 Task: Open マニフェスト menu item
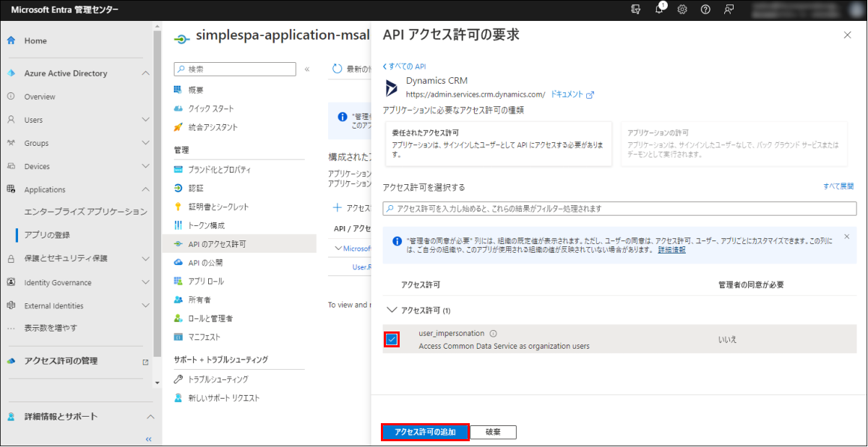point(205,337)
